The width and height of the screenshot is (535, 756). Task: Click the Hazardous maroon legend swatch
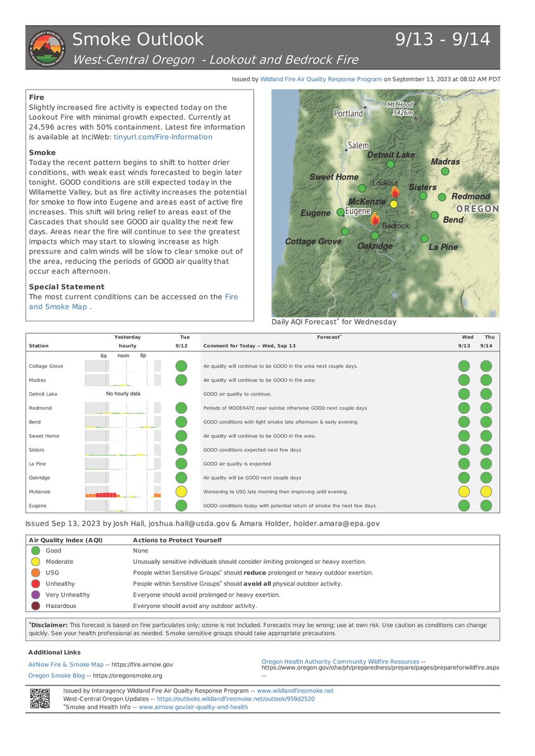click(36, 605)
